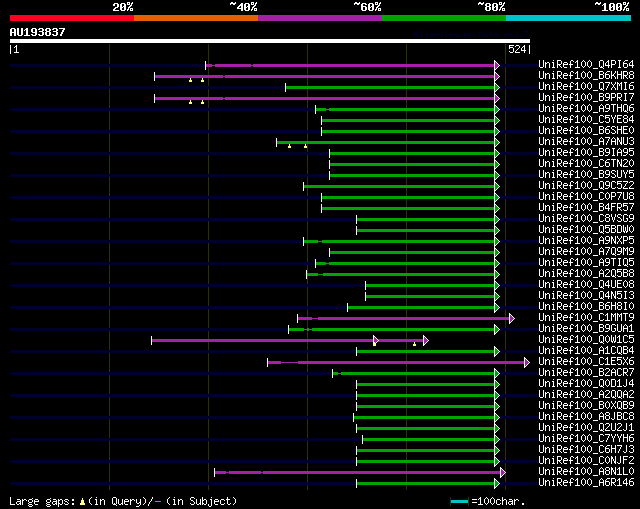Click the UniRef100_B0XQB9 label
The image size is (640, 509).
pyautogui.click(x=586, y=406)
